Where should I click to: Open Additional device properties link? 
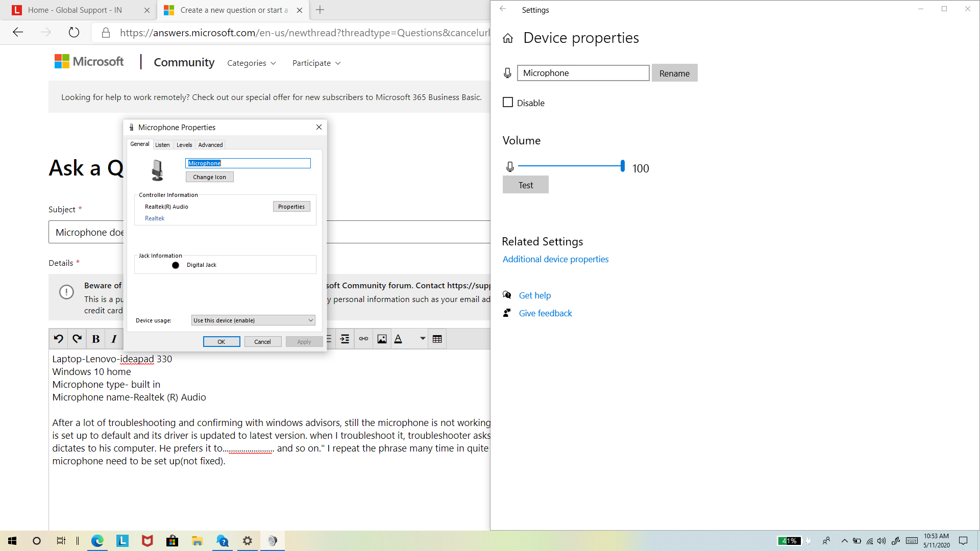(x=555, y=259)
